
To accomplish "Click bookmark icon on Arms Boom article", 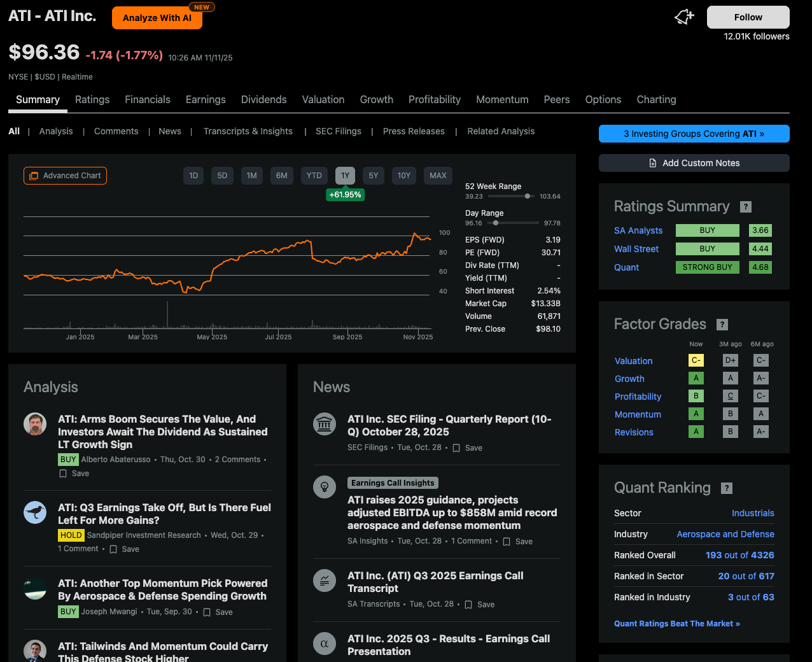I will tap(63, 474).
